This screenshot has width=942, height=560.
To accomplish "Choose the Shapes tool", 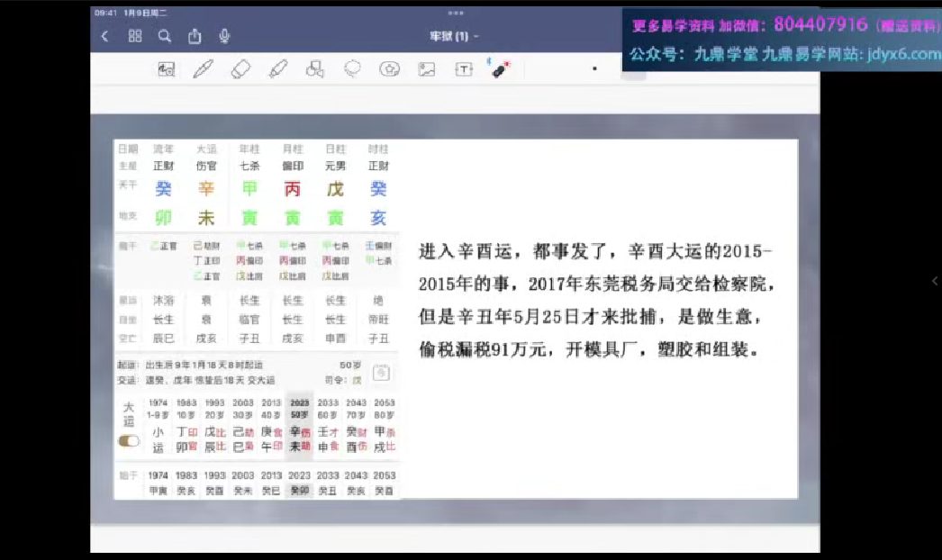I will point(314,69).
